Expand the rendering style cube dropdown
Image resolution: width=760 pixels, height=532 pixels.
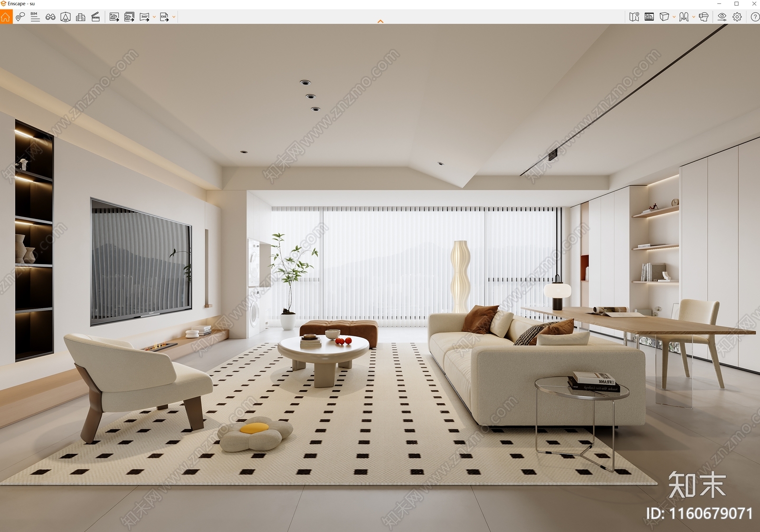pos(674,17)
